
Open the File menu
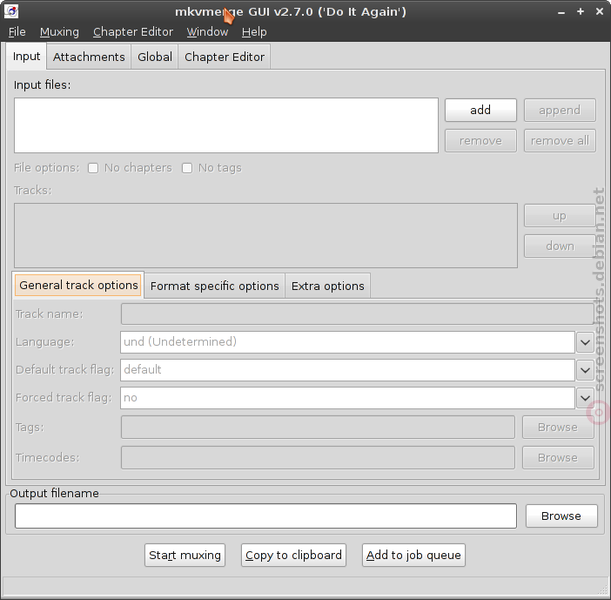[x=17, y=32]
